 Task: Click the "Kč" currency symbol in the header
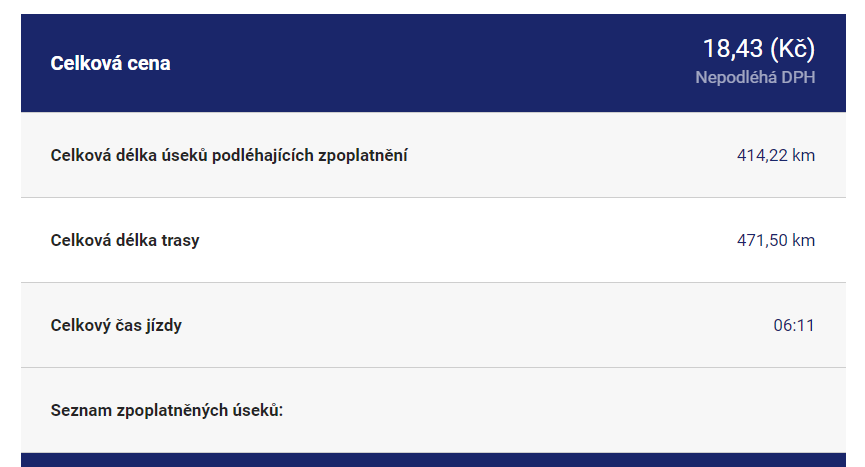pos(793,48)
